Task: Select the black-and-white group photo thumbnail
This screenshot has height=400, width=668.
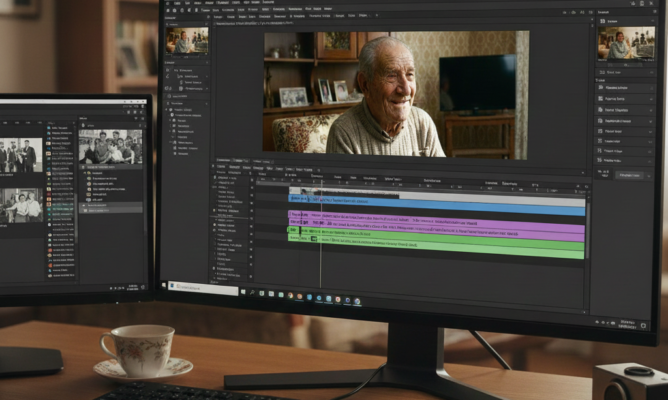Action: tap(110, 147)
